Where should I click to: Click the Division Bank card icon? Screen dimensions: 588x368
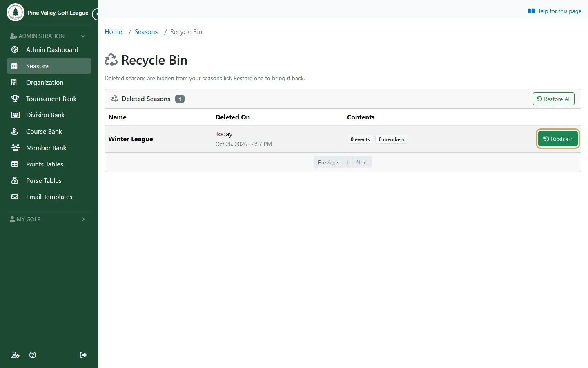(15, 115)
